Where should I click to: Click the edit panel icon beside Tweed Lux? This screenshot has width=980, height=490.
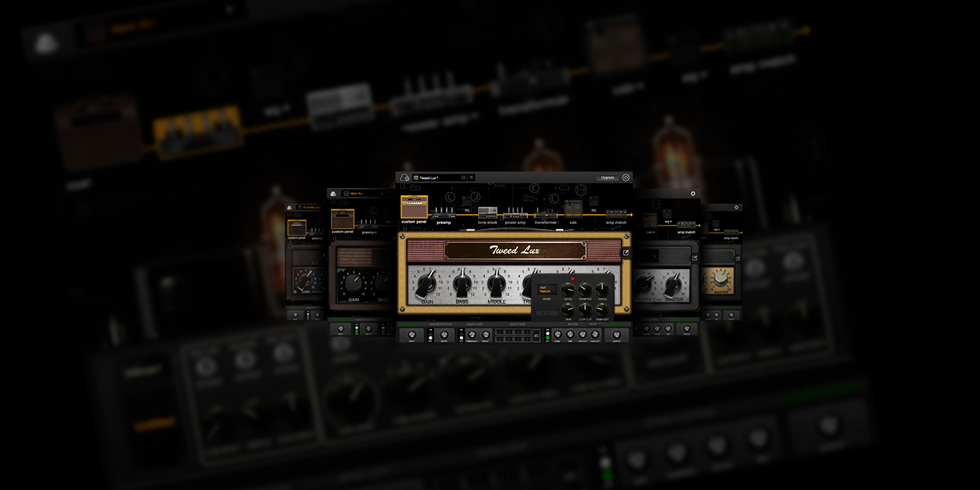626,253
